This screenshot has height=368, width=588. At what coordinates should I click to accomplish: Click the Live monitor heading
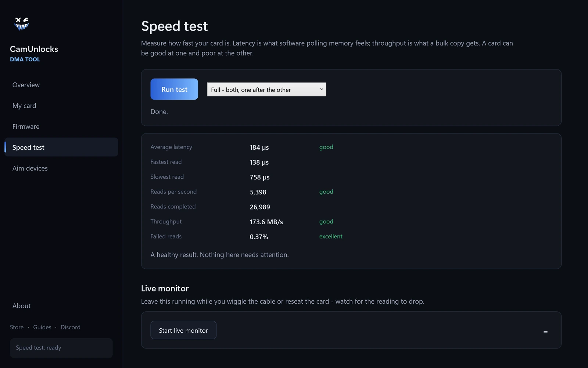tap(165, 289)
